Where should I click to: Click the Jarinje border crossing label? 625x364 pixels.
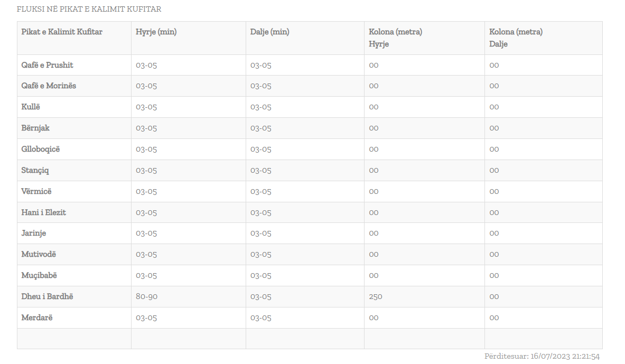click(x=34, y=233)
